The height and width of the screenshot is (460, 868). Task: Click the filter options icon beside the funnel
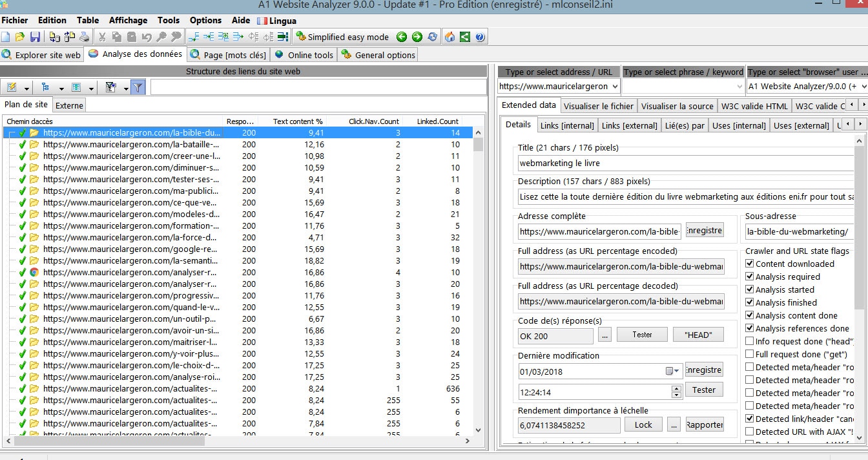click(x=110, y=87)
